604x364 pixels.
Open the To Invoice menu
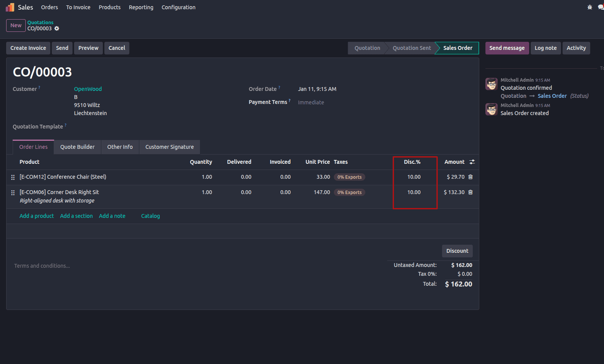click(78, 7)
